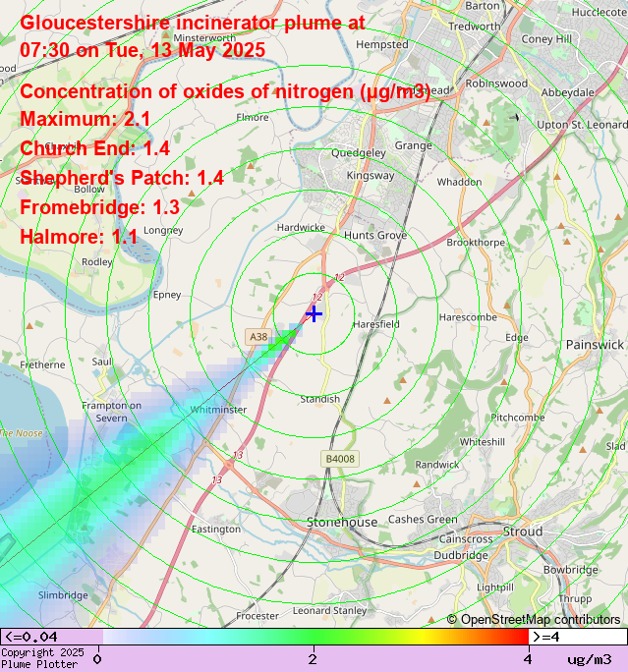Click the 'Saul' village label
Image resolution: width=628 pixels, height=672 pixels.
tap(102, 363)
